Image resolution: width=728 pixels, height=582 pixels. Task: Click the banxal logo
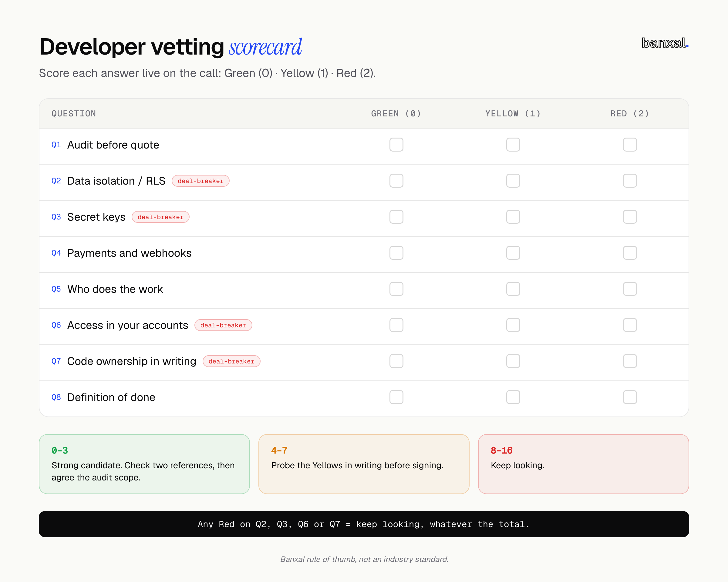click(x=665, y=43)
